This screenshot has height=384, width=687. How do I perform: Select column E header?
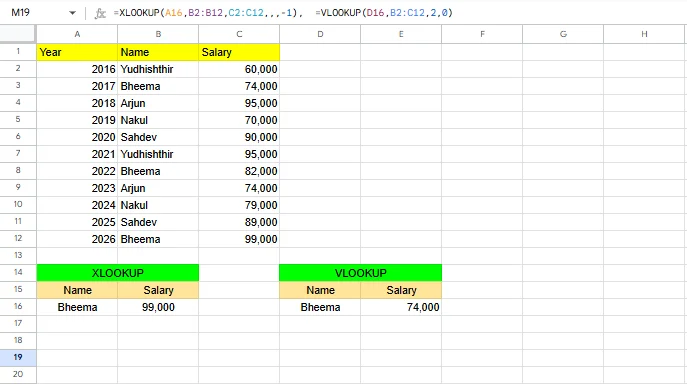401,34
